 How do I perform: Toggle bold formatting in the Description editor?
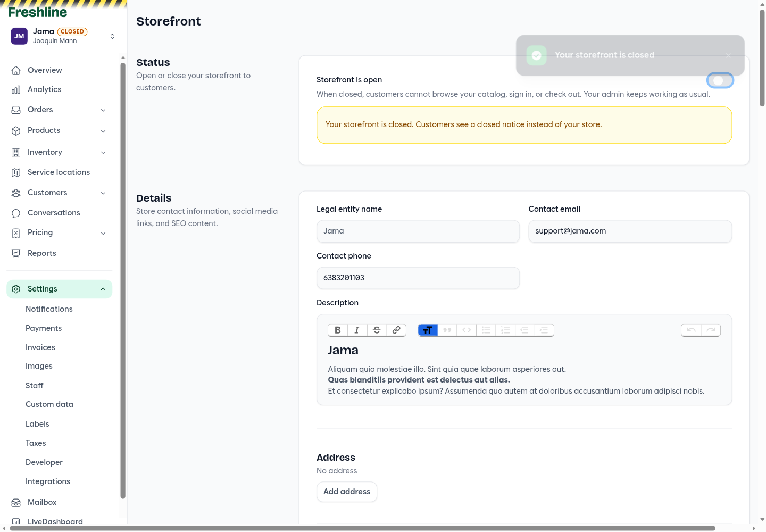(338, 330)
